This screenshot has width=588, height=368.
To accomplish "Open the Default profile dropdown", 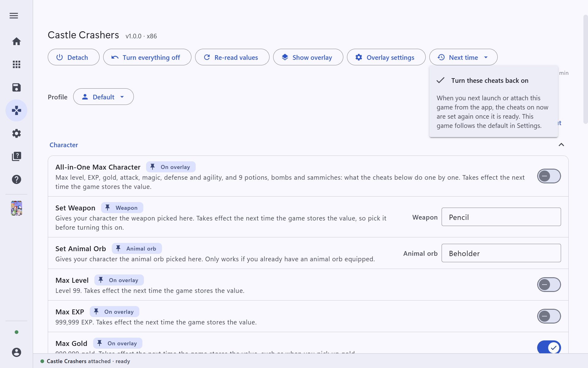I will pyautogui.click(x=104, y=97).
